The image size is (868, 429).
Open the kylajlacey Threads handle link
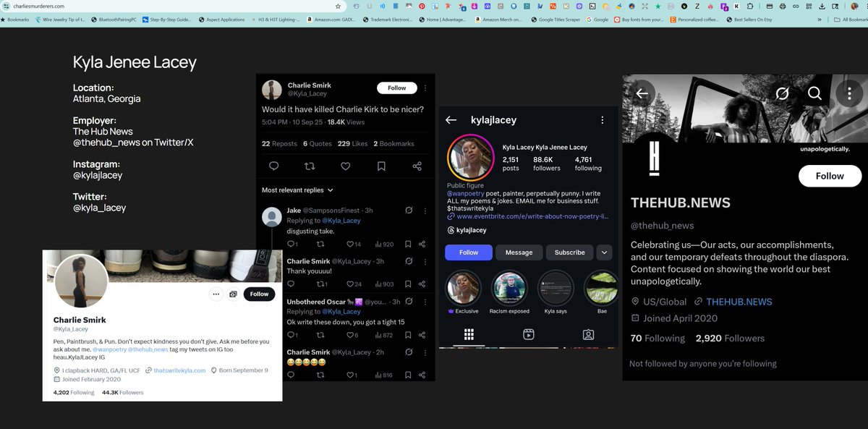[467, 230]
